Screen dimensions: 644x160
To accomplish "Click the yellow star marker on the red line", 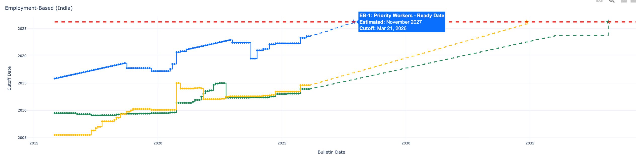I will click(527, 22).
